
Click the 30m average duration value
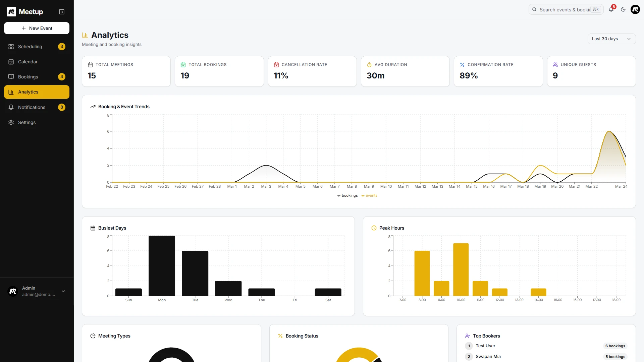point(376,76)
